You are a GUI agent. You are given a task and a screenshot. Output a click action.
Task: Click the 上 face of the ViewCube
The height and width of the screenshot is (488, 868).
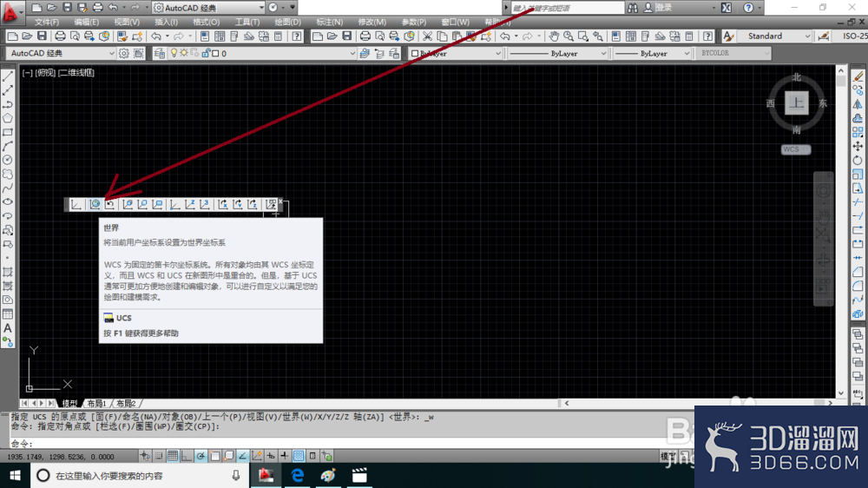pyautogui.click(x=797, y=102)
